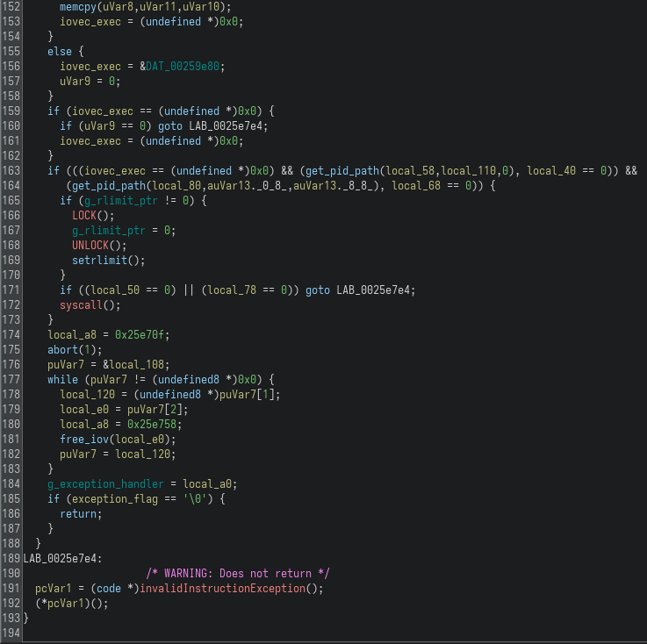
Task: Click the return keyword on line 186
Action: 77,513
